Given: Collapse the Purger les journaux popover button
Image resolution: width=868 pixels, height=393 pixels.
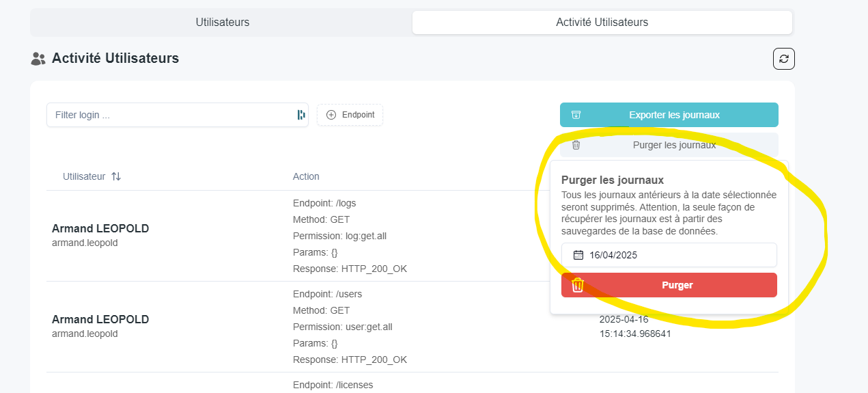Looking at the screenshot, I should tap(669, 145).
